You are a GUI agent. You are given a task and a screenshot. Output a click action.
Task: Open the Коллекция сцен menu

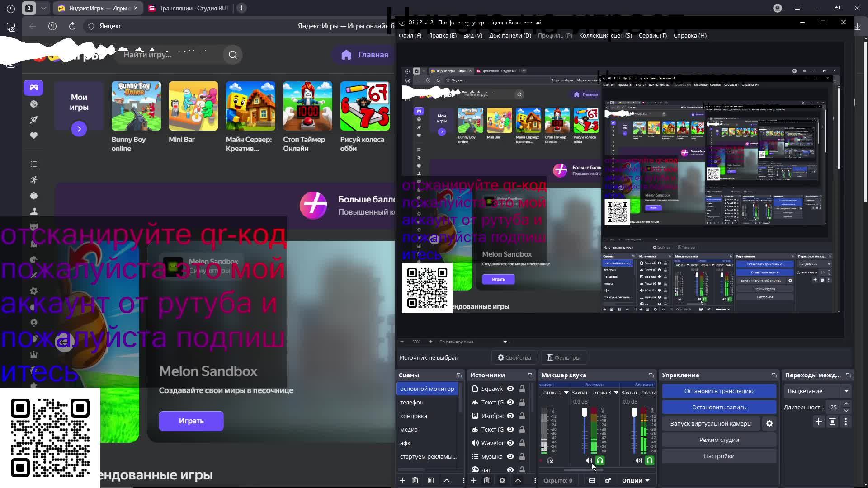pos(605,35)
